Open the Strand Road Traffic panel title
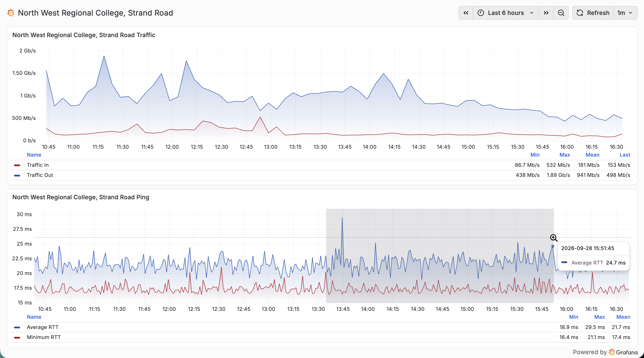The width and height of the screenshot is (644, 358). (84, 35)
